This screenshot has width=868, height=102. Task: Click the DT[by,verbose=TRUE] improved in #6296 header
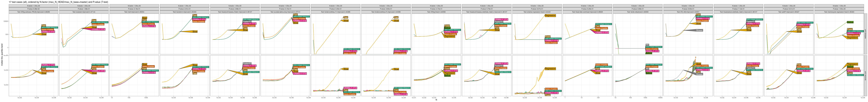coord(33,12)
